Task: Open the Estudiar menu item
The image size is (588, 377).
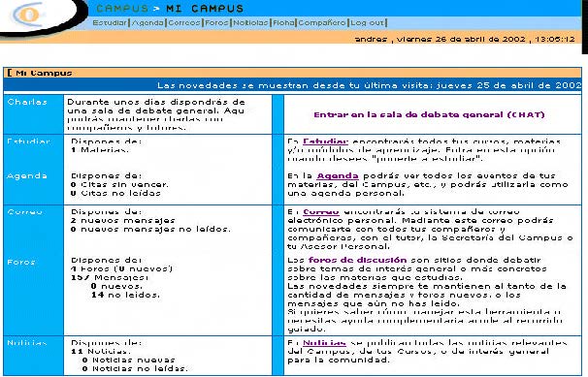Action: coord(110,23)
